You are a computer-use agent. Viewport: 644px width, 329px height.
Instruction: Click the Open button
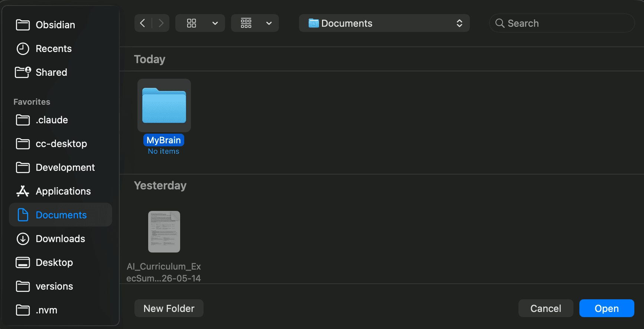coord(607,308)
